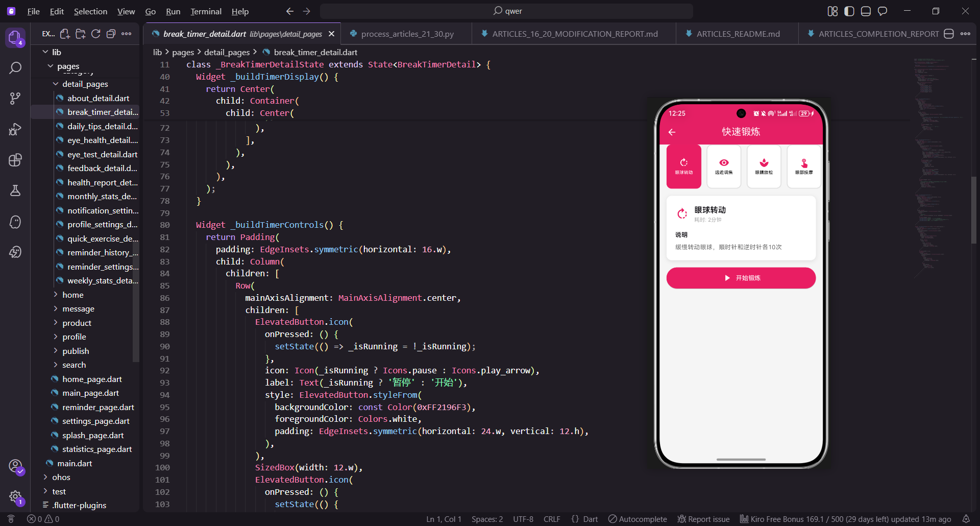Select the 眼球转动 exercise card
The height and width of the screenshot is (526, 980).
(684, 166)
